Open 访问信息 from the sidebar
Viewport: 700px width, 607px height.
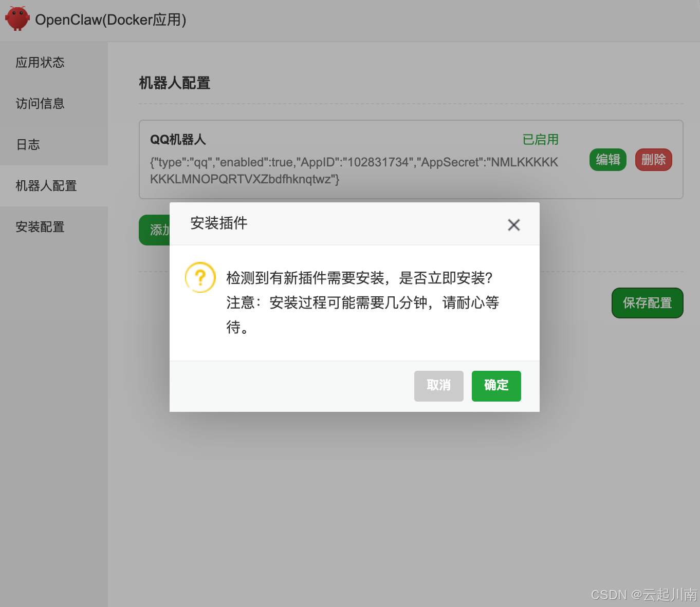tap(40, 104)
